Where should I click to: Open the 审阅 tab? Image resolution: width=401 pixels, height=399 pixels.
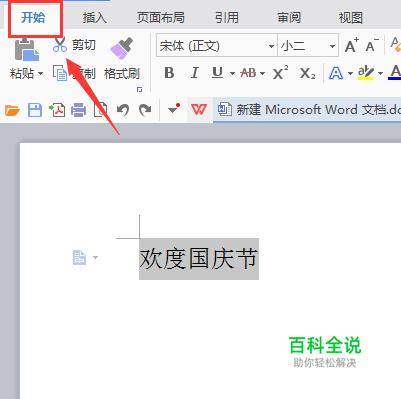pyautogui.click(x=289, y=18)
